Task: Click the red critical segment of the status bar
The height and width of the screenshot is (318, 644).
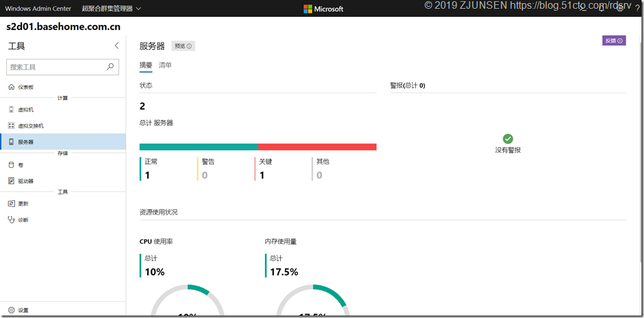Action: [318, 147]
